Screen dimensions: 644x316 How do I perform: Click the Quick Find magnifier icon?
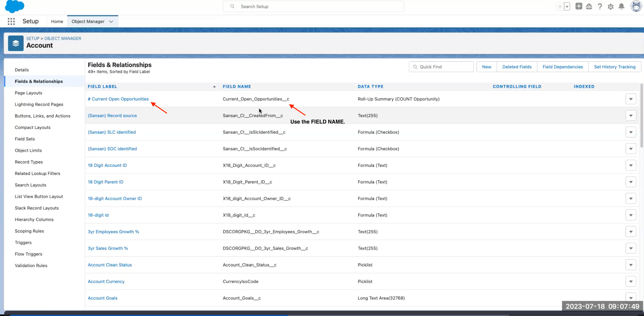415,67
